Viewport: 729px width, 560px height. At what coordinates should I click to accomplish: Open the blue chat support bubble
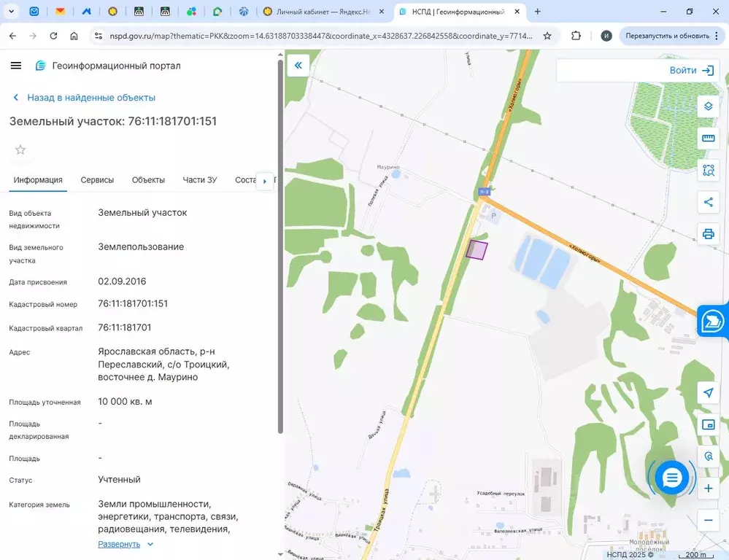point(671,478)
